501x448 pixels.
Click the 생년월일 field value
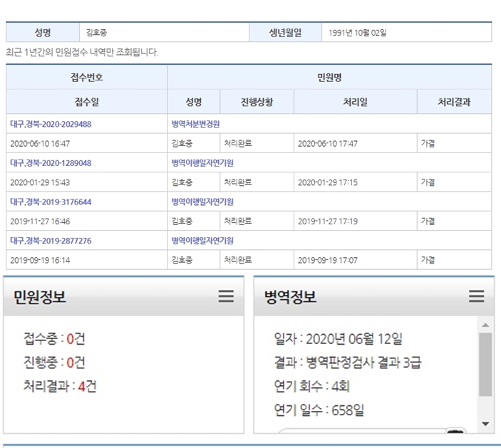pyautogui.click(x=358, y=33)
